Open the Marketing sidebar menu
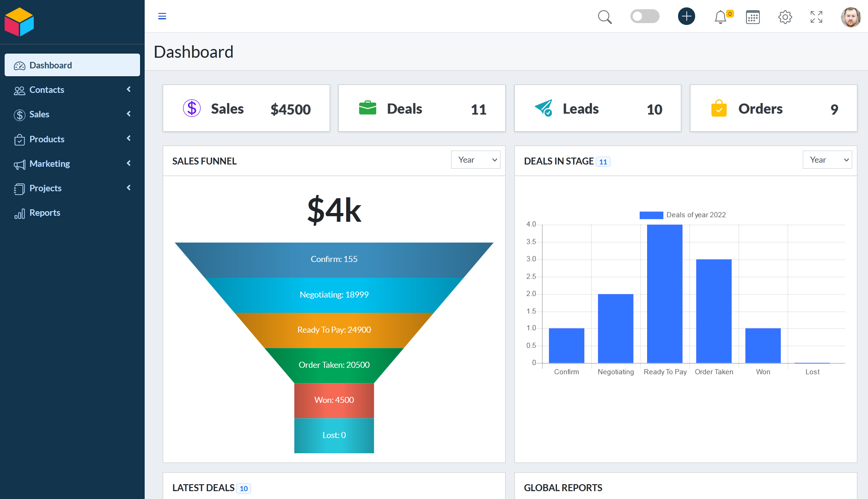The height and width of the screenshot is (499, 868). [x=72, y=164]
